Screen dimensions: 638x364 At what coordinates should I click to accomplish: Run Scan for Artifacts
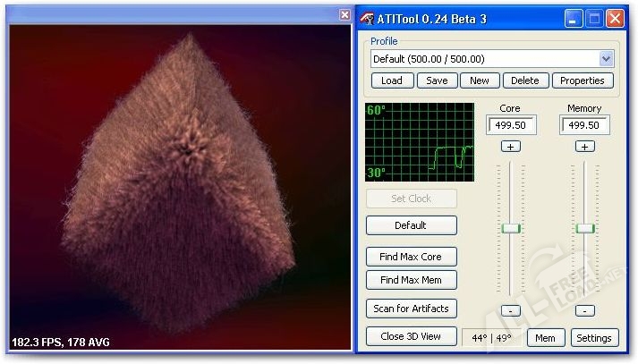tap(411, 309)
